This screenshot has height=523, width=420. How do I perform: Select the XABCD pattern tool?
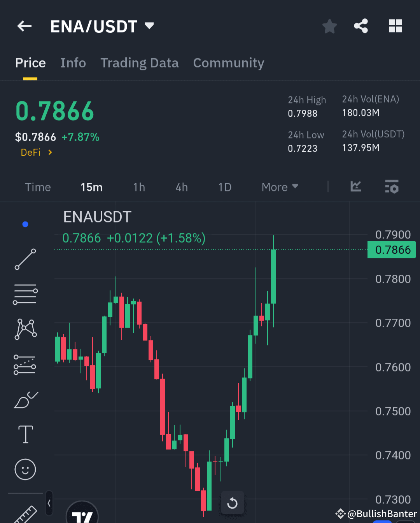pyautogui.click(x=25, y=329)
